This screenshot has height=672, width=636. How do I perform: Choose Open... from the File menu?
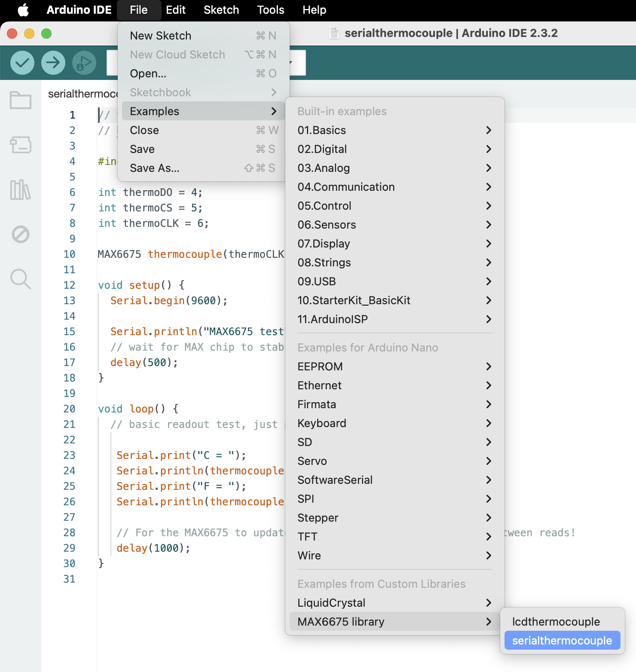204,73
